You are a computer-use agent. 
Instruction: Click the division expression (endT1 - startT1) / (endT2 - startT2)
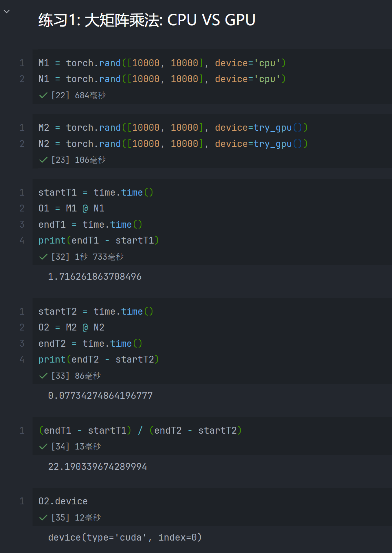140,431
